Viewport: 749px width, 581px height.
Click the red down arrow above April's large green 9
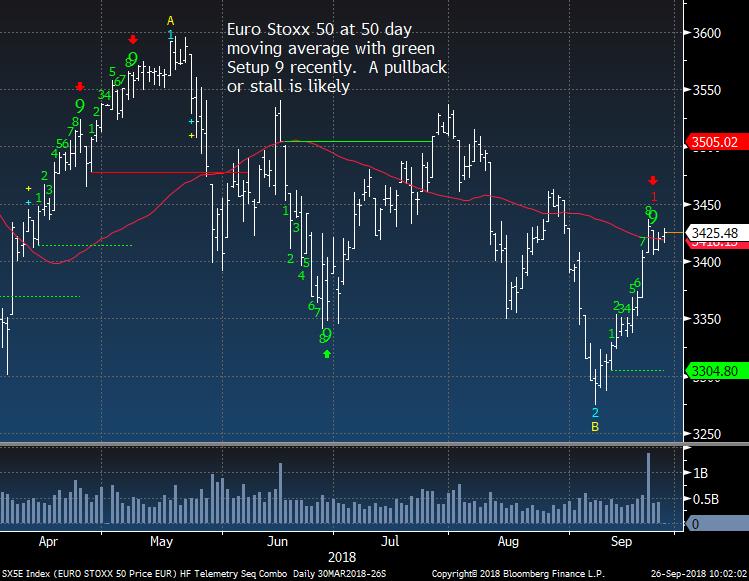click(80, 86)
